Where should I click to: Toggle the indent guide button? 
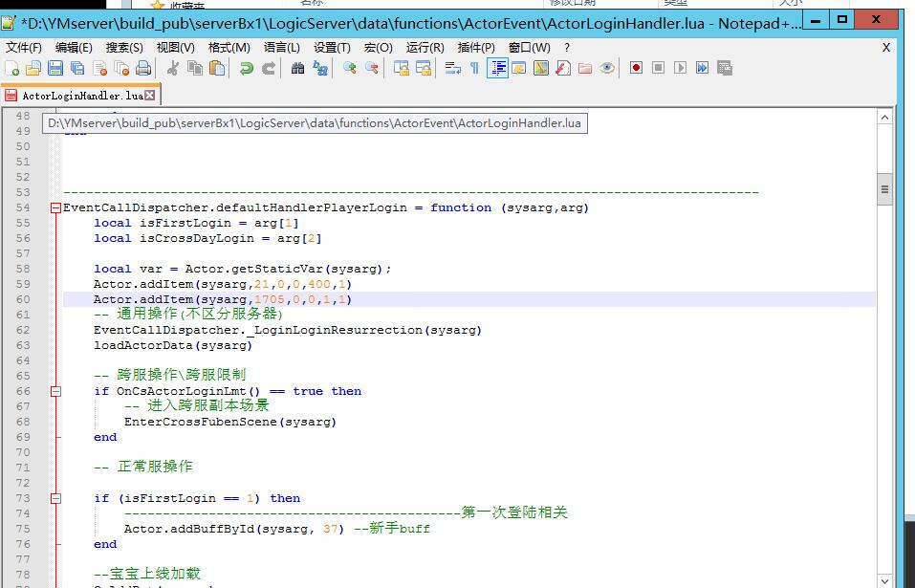click(497, 68)
